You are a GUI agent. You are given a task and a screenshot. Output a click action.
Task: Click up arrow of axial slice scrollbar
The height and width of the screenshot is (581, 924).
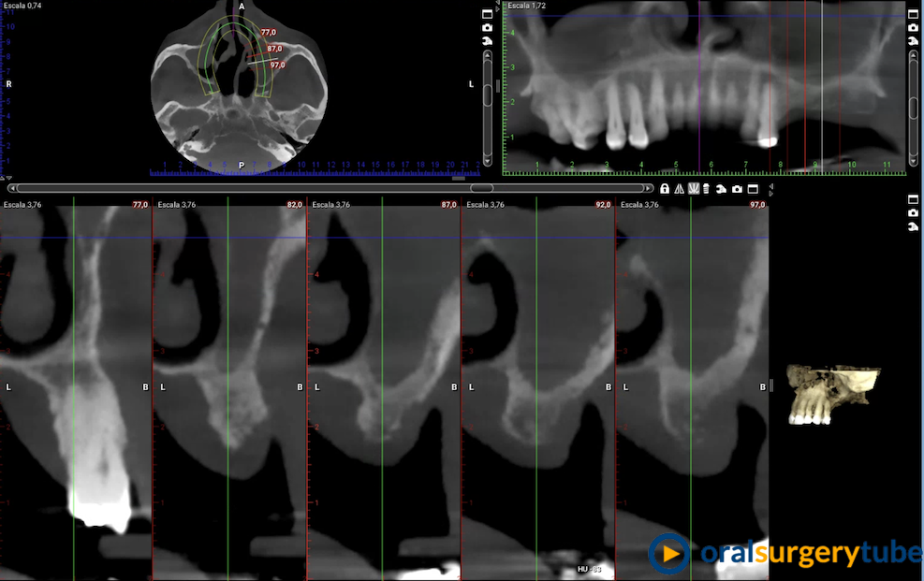click(487, 55)
